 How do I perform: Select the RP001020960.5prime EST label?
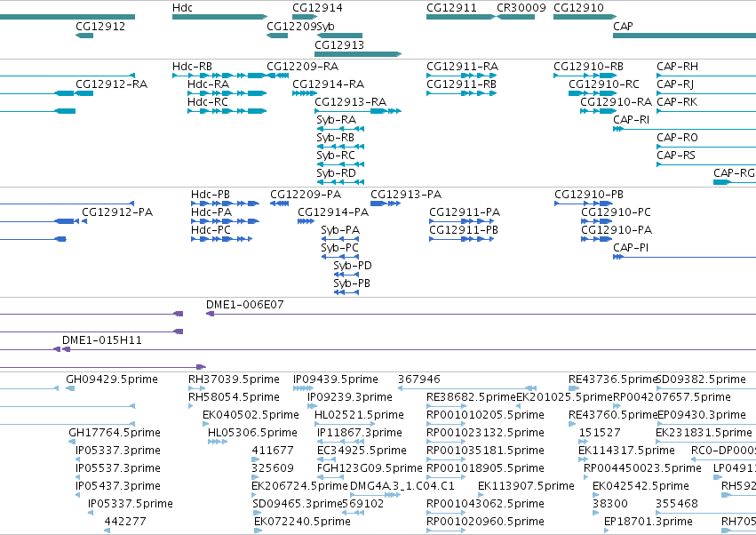tap(485, 522)
